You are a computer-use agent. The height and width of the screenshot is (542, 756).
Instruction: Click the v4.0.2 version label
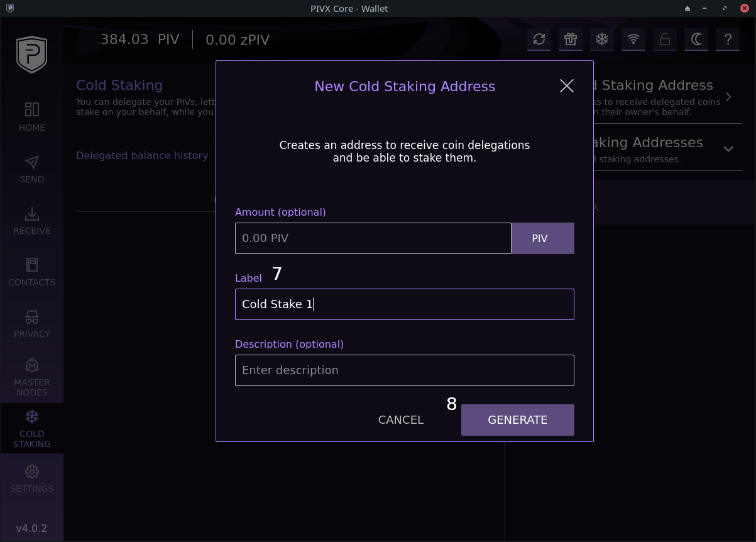(31, 528)
